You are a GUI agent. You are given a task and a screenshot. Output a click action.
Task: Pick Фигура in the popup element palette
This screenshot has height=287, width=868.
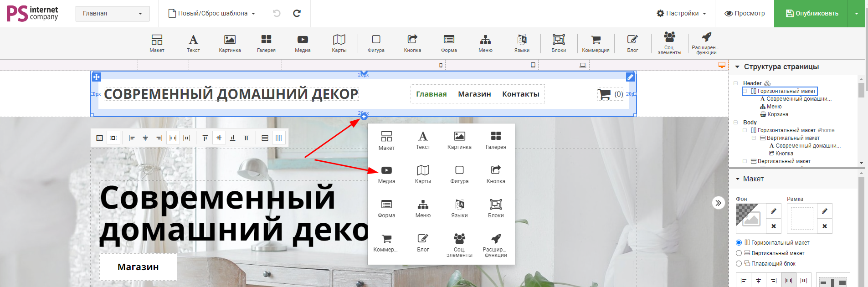[x=459, y=175]
